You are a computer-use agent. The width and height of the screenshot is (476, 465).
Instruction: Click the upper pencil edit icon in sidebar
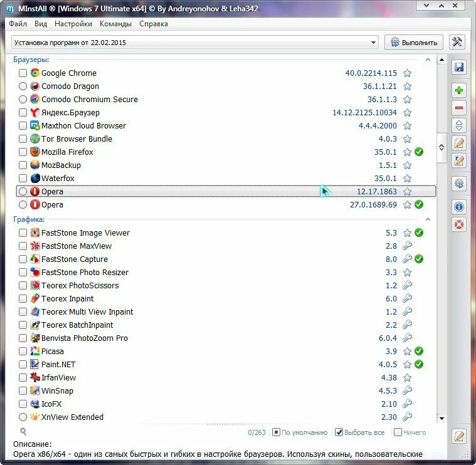[x=459, y=143]
